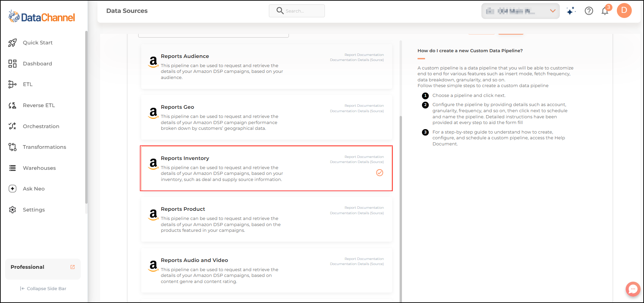Click Amazon logo on Reports Product card
Image resolution: width=644 pixels, height=303 pixels.
(x=153, y=215)
